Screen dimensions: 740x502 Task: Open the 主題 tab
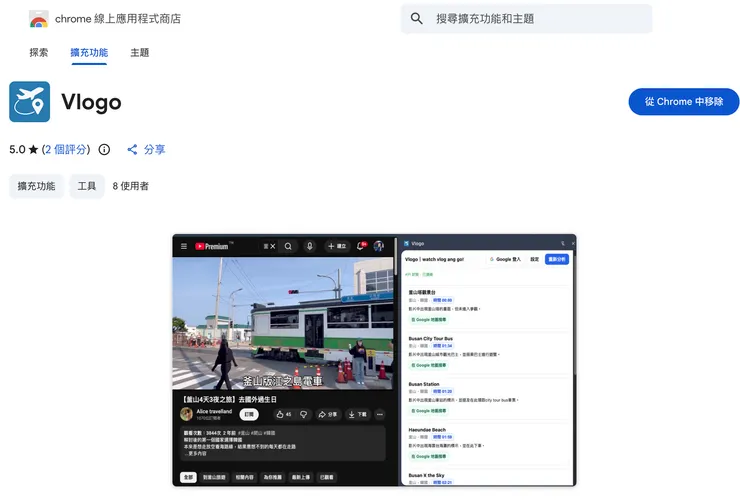pos(140,52)
